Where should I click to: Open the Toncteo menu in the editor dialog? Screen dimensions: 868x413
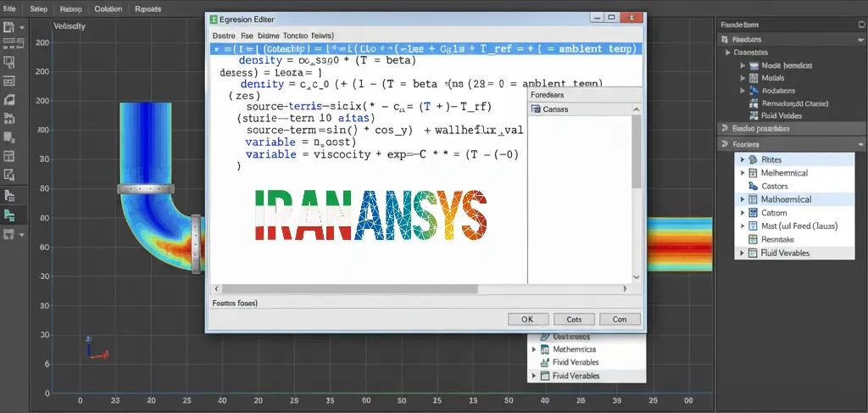pos(296,35)
